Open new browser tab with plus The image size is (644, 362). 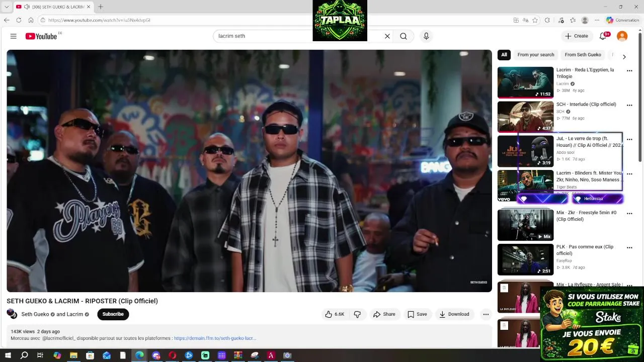click(x=101, y=7)
